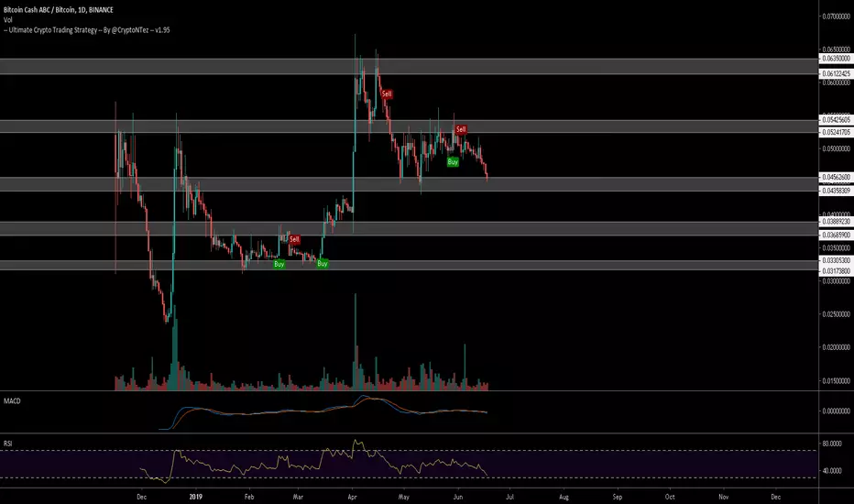
Task: Click the 2019 label on the time axis
Action: [x=195, y=497]
